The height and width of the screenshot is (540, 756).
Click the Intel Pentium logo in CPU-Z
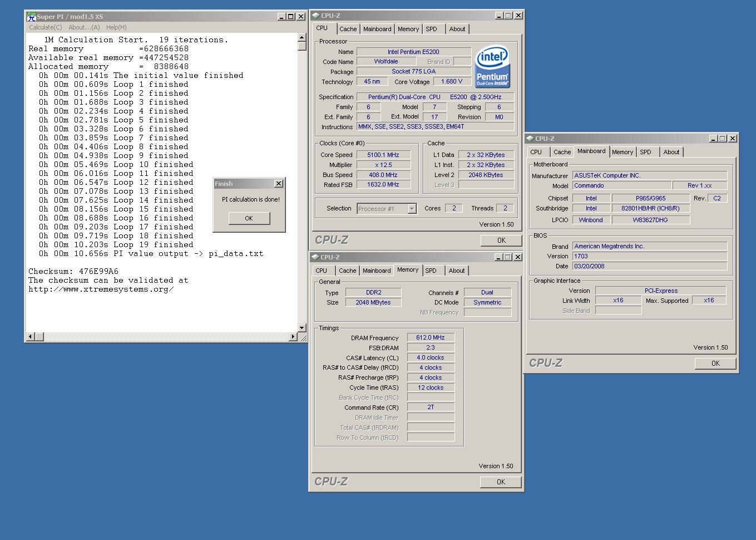click(493, 66)
